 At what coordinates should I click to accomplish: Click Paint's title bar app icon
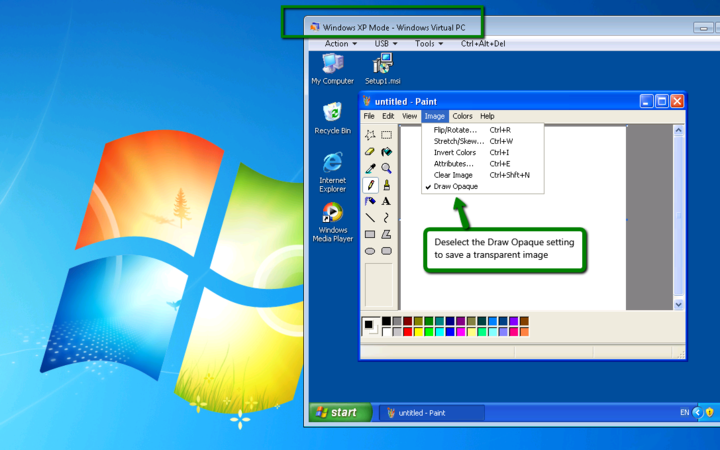tap(367, 101)
